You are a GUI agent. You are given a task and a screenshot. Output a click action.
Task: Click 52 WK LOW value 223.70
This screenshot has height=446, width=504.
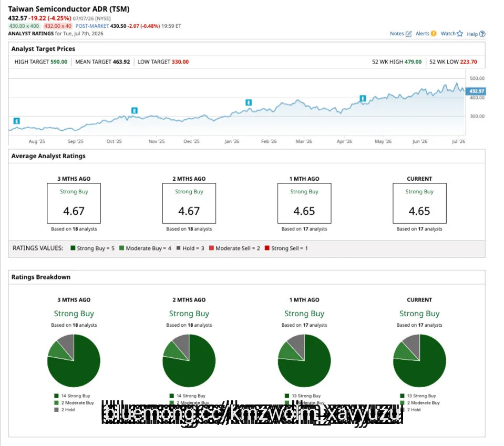(468, 61)
